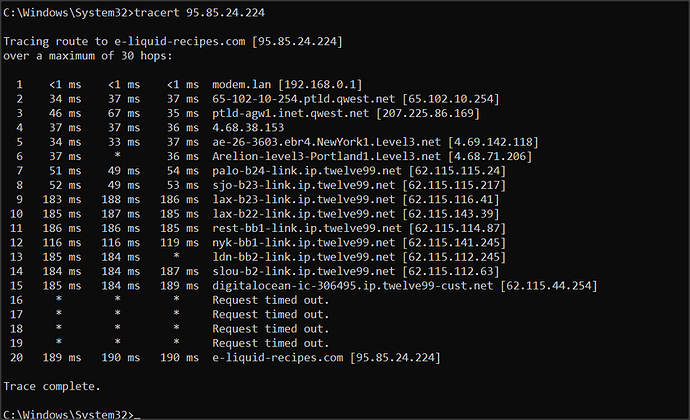Image resolution: width=690 pixels, height=420 pixels.
Task: Click e-liquid-recipes.com on the final hop 20
Action: (278, 358)
